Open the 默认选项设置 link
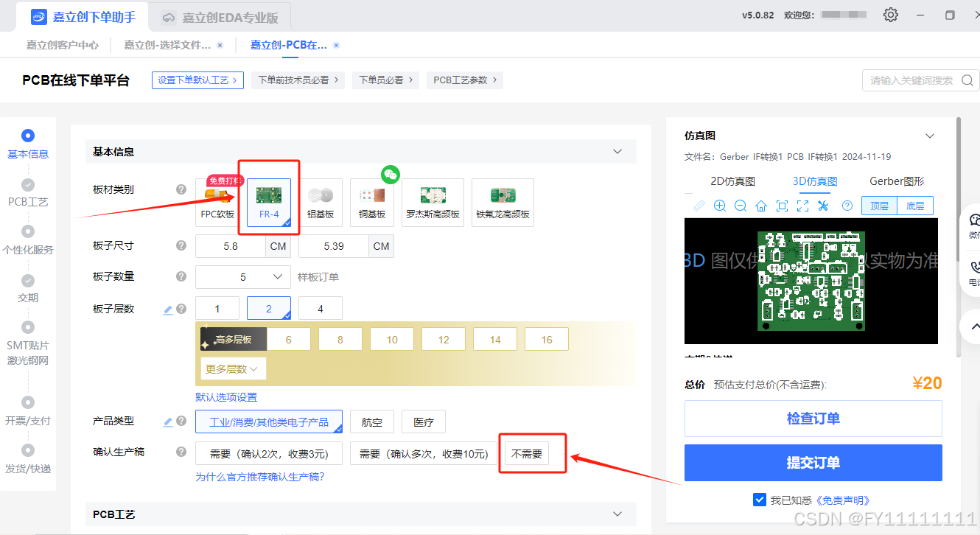This screenshot has width=980, height=535. [x=226, y=397]
